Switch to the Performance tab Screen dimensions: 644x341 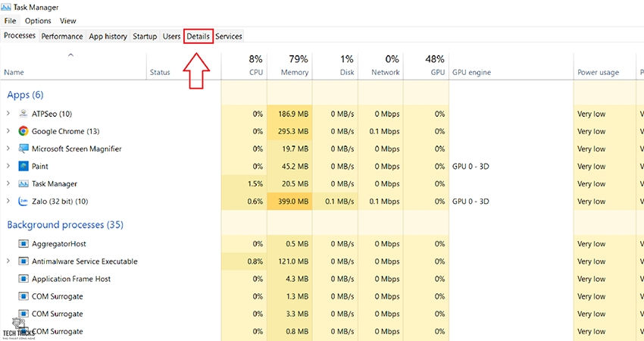click(x=62, y=36)
